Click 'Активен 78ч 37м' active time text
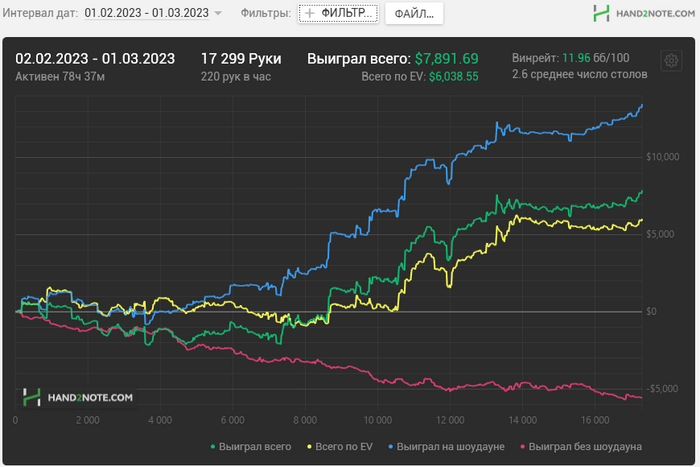The height and width of the screenshot is (467, 700). pos(60,77)
